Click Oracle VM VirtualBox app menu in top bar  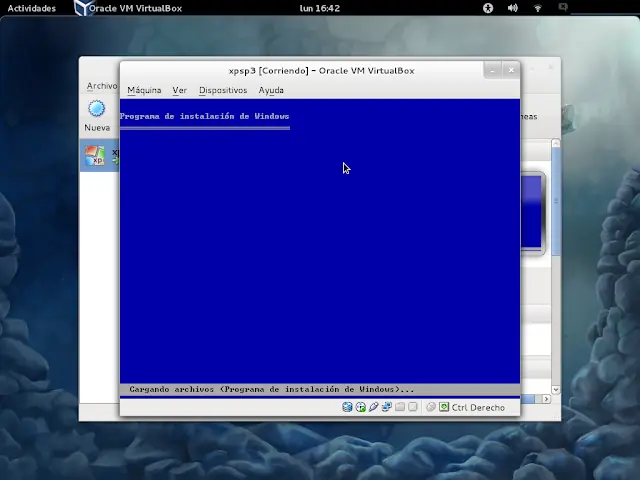coord(128,8)
